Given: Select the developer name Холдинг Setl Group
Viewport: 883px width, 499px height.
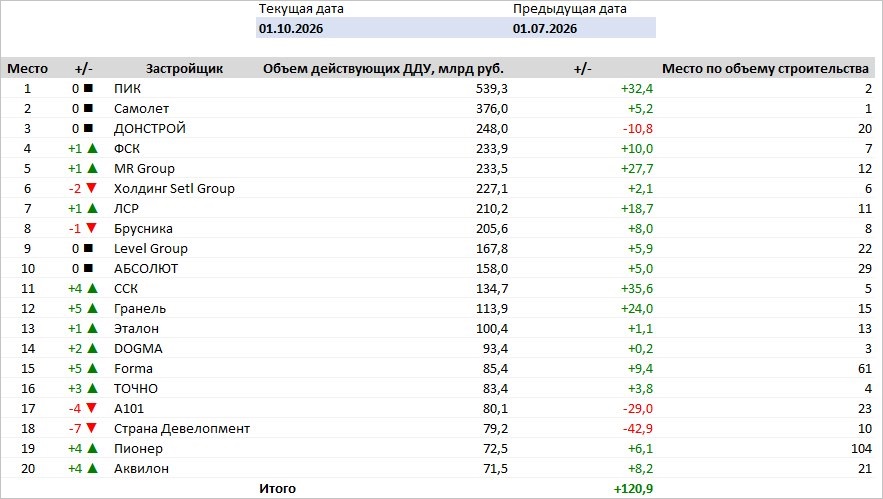Looking at the screenshot, I should pos(174,189).
